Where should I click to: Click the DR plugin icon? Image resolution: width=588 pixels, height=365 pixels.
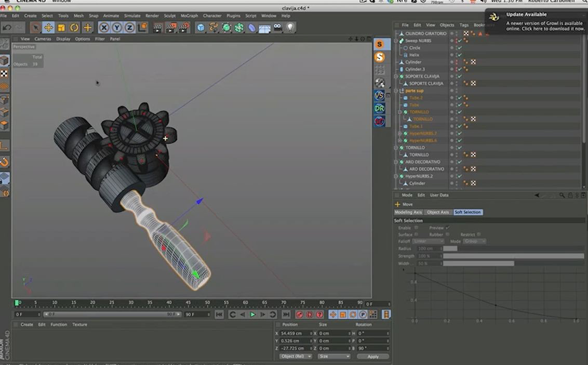(x=380, y=109)
